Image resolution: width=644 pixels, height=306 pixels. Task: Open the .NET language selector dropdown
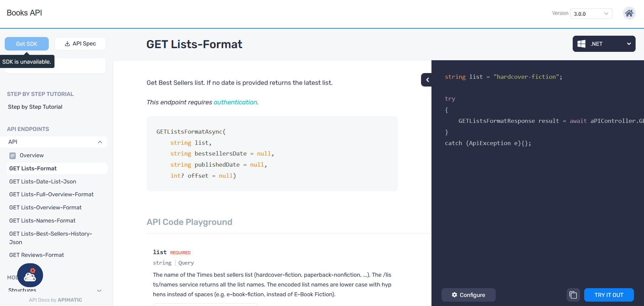point(604,44)
